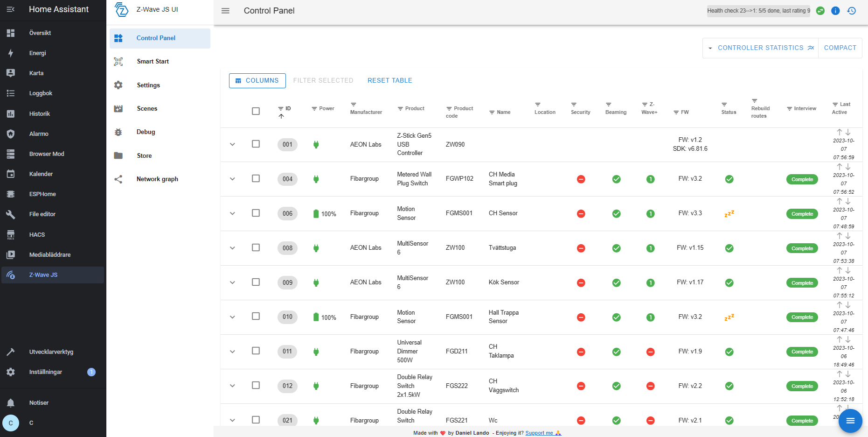Click the Inställningar gear icon

(x=11, y=372)
